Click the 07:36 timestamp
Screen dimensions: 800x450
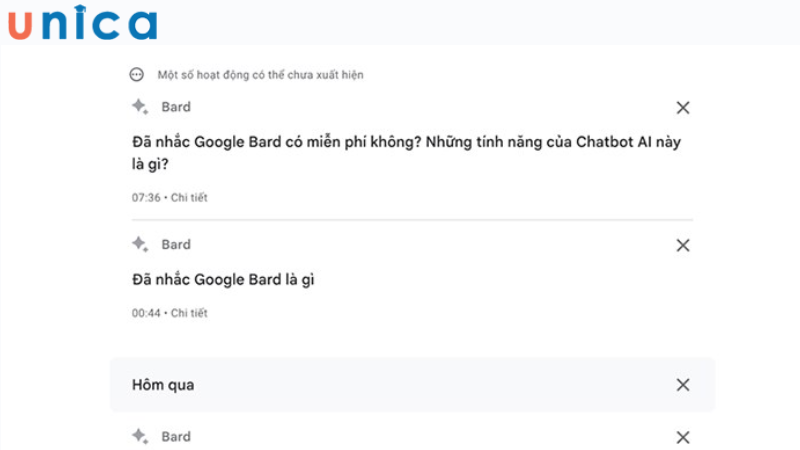pos(146,198)
